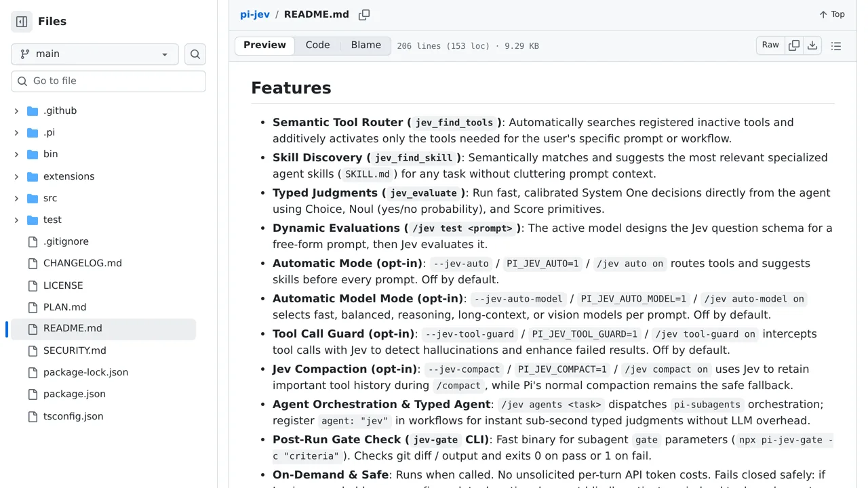
Task: Focus the Go to file input
Action: (x=108, y=81)
